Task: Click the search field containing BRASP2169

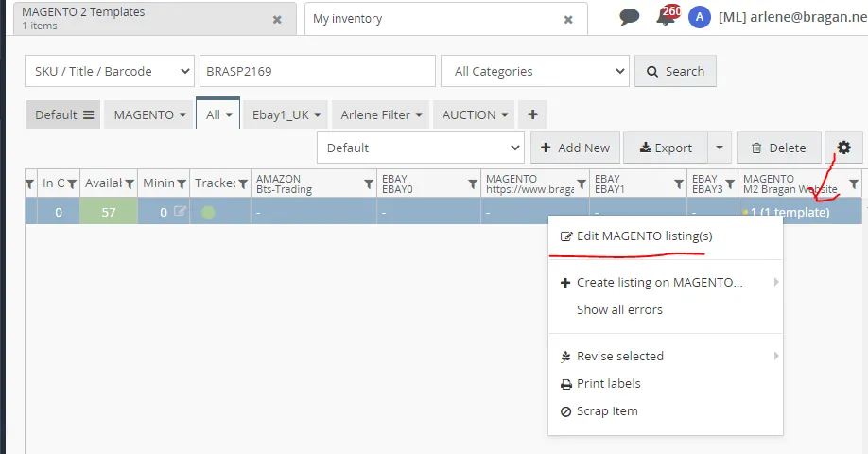Action: click(x=318, y=71)
